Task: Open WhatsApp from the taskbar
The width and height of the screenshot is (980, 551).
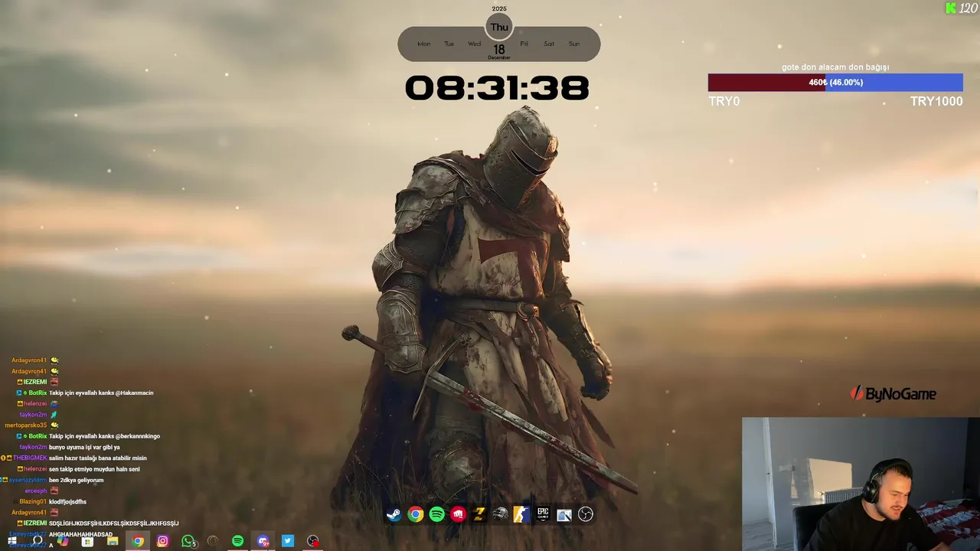Action: coord(188,541)
